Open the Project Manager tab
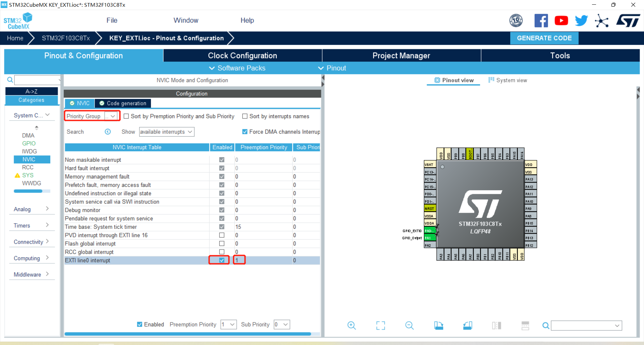This screenshot has height=345, width=644. point(401,55)
